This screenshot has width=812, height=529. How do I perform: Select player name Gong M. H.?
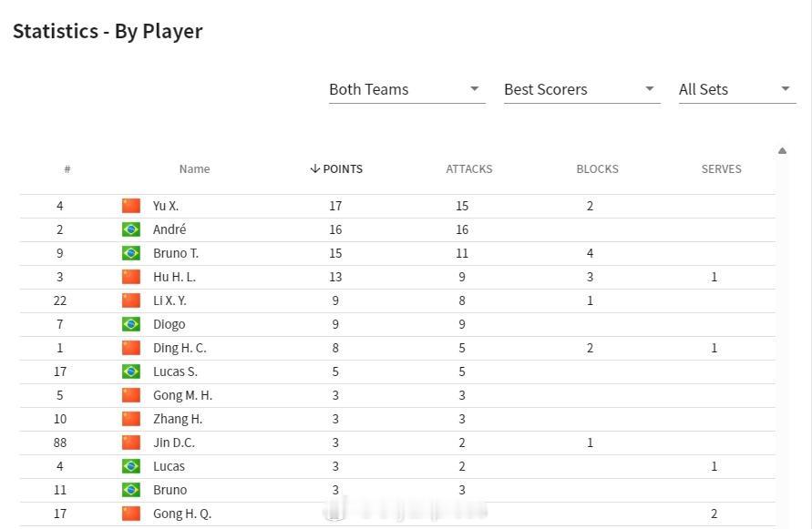(x=182, y=395)
